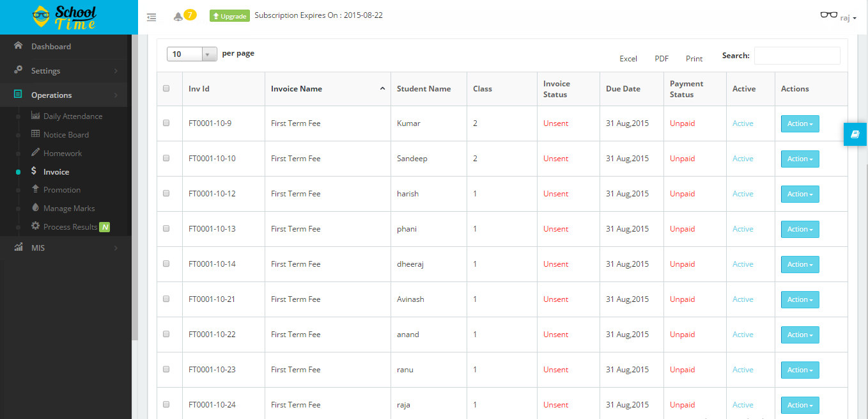
Task: Open the rows per page dropdown
Action: (x=192, y=54)
